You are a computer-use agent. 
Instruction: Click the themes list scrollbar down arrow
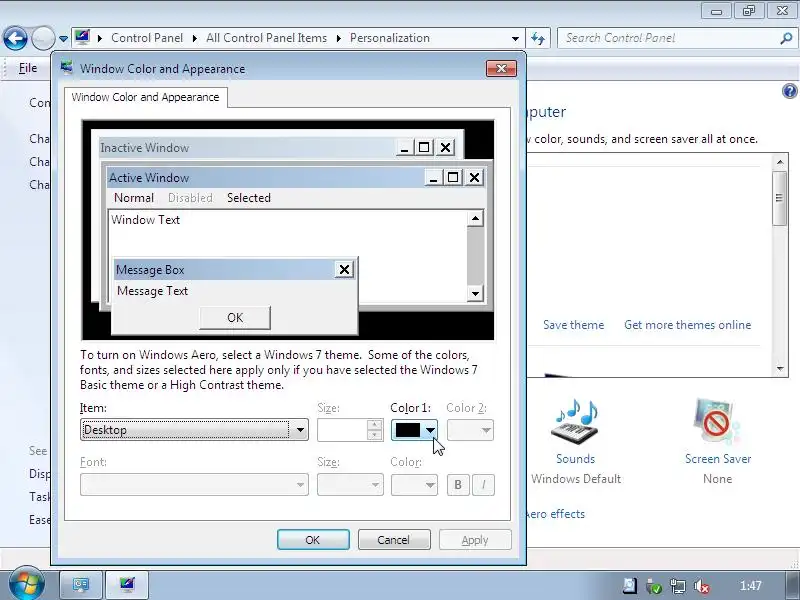tap(780, 368)
